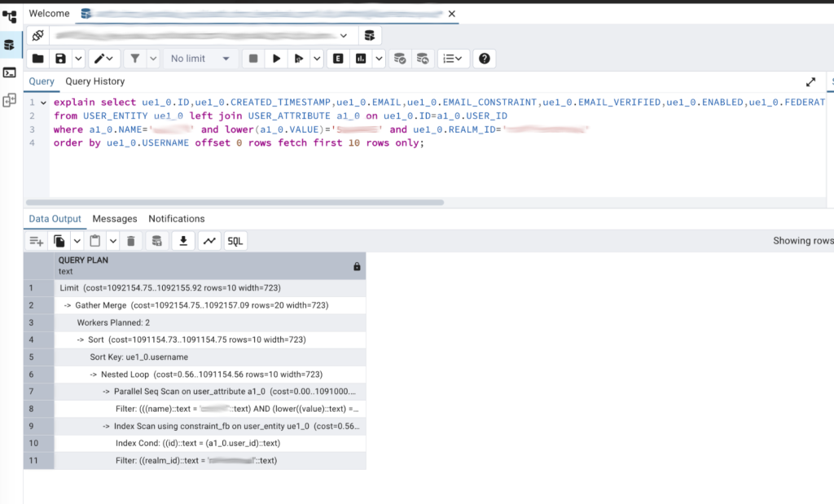Copy selected result rows
The image size is (834, 504).
tap(59, 241)
